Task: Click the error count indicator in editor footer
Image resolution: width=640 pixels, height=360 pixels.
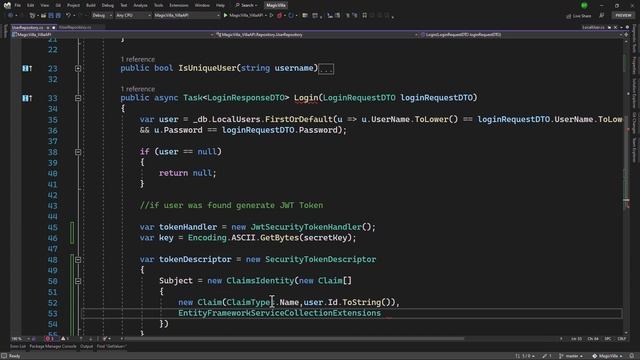Action: click(50, 339)
